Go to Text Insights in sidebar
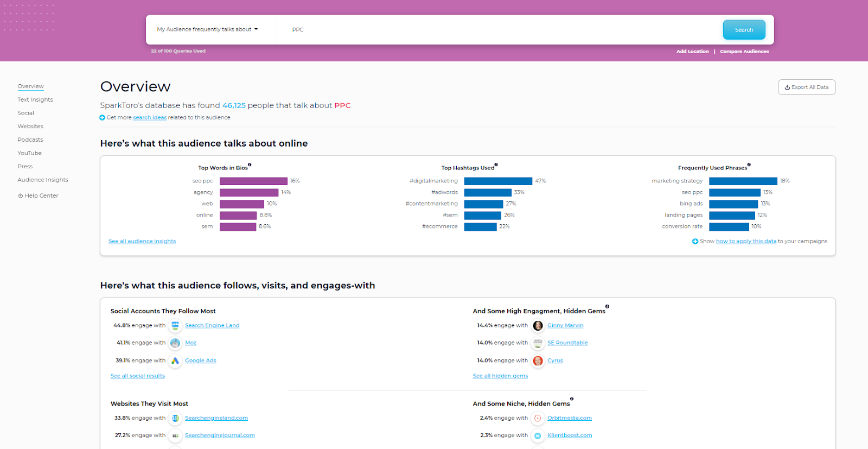The height and width of the screenshot is (449, 868). click(x=35, y=100)
